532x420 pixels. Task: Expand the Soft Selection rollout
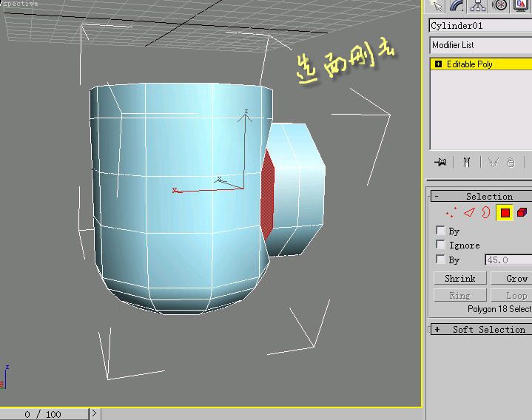(482, 329)
